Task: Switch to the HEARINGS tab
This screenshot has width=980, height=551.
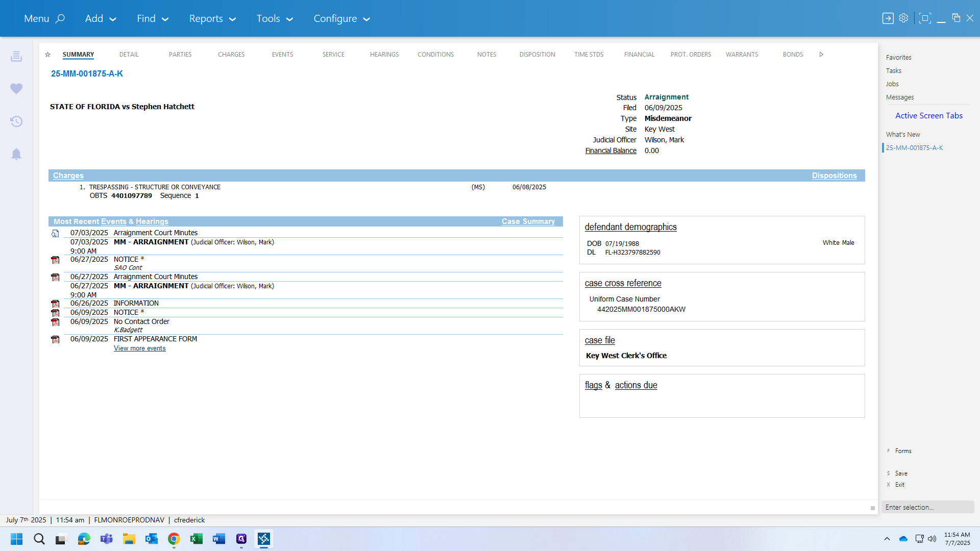Action: click(384, 55)
